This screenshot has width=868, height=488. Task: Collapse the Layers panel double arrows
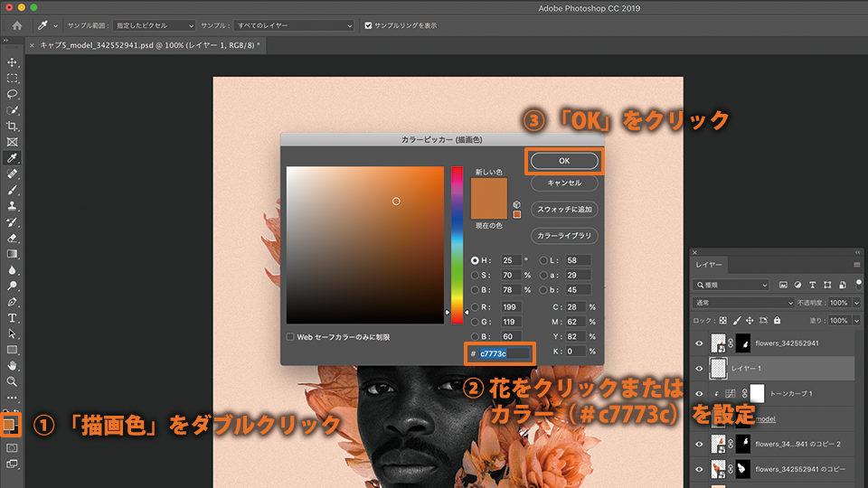point(857,252)
